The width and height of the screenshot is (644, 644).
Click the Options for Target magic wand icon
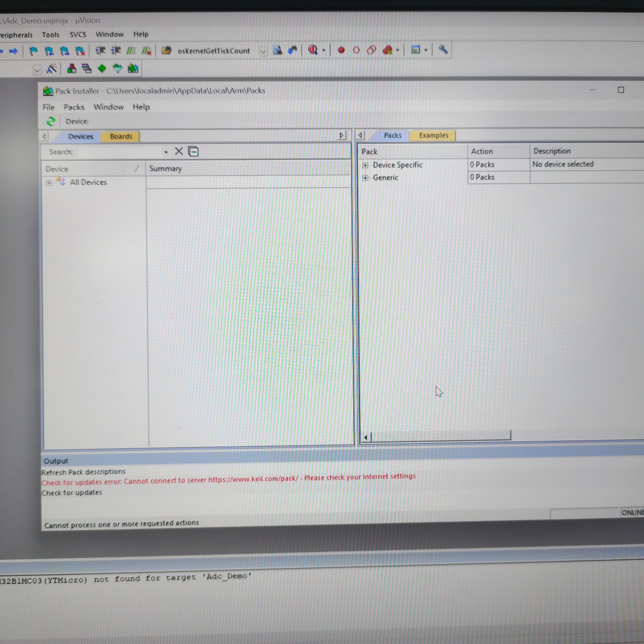52,69
